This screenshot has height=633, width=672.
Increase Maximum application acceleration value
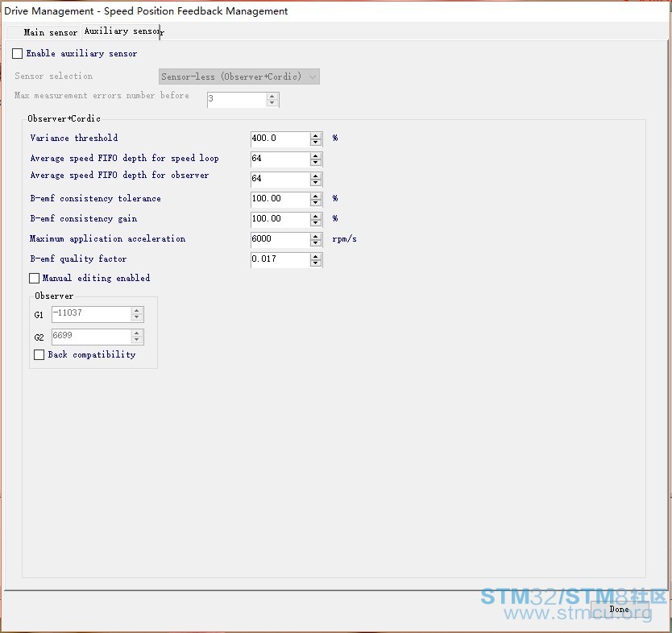(x=316, y=236)
